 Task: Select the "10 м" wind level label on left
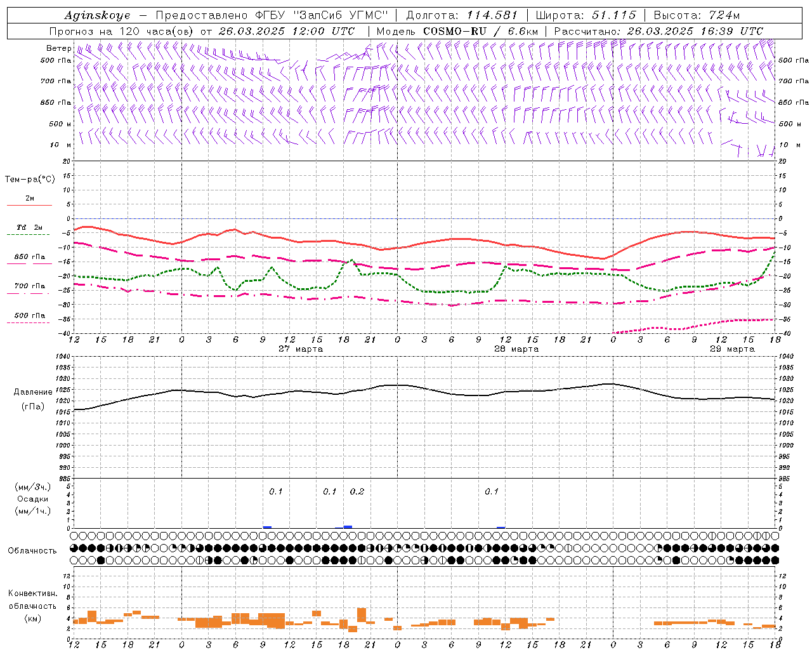[x=61, y=145]
